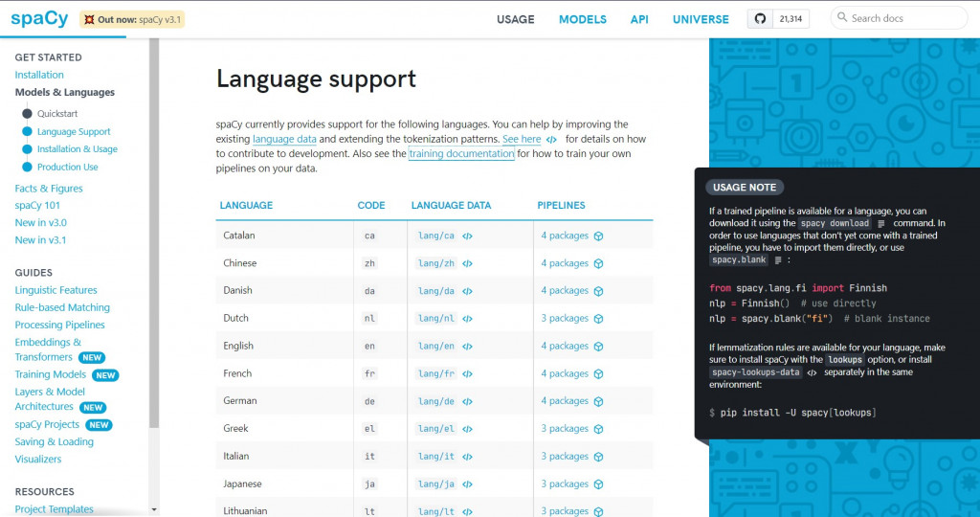980x517 pixels.
Task: Open the 'training documentation' link
Action: point(462,153)
